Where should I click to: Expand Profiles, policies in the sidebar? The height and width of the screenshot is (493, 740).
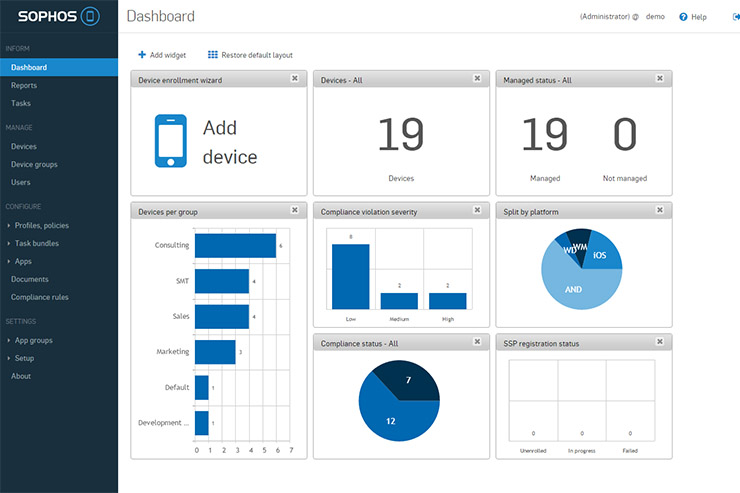click(41, 225)
